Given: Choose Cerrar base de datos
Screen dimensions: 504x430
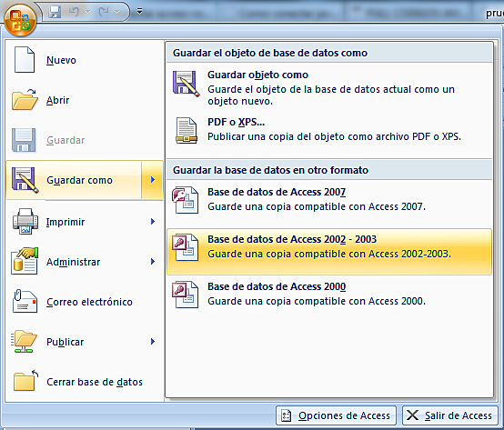Looking at the screenshot, I should [x=85, y=382].
